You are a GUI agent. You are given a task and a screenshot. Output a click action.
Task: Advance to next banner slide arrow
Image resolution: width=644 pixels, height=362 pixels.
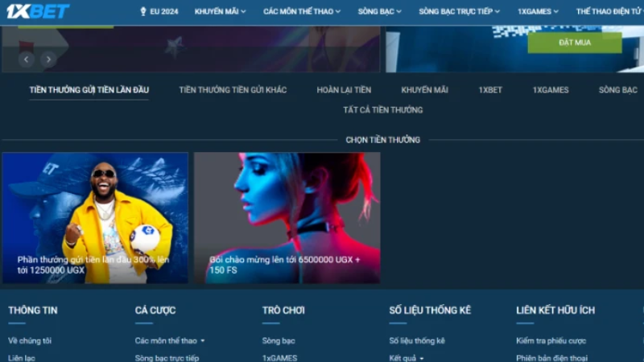coord(48,60)
